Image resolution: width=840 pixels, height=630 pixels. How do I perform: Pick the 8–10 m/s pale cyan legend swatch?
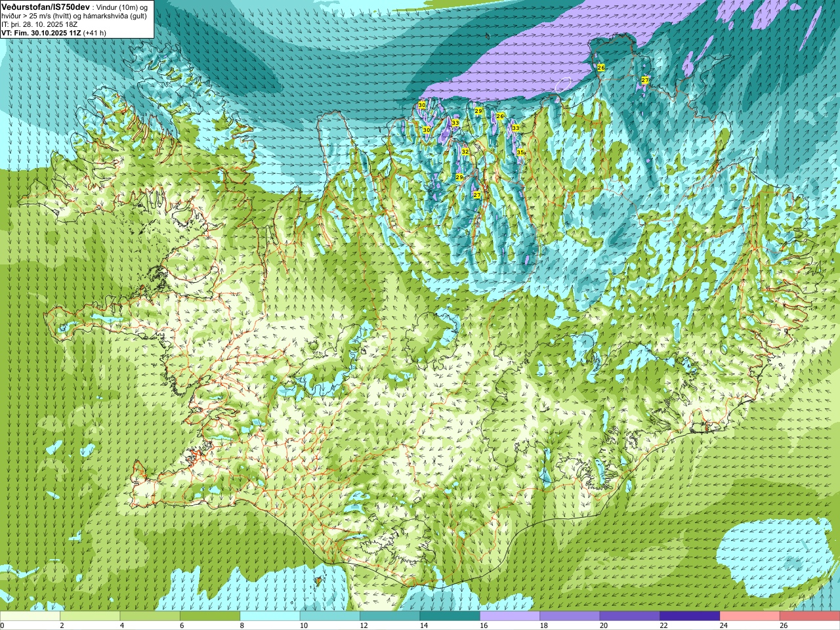[x=270, y=616]
